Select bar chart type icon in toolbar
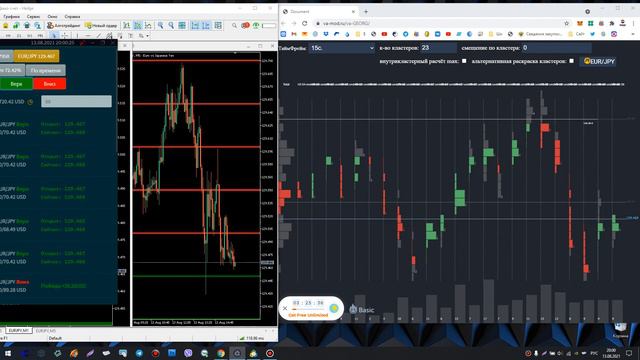The width and height of the screenshot is (640, 360). point(127,25)
